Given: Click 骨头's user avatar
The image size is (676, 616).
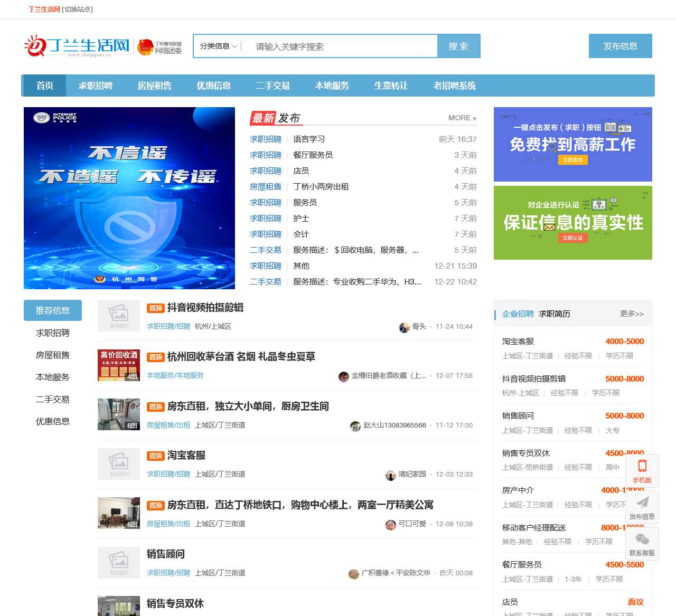Looking at the screenshot, I should (x=405, y=326).
